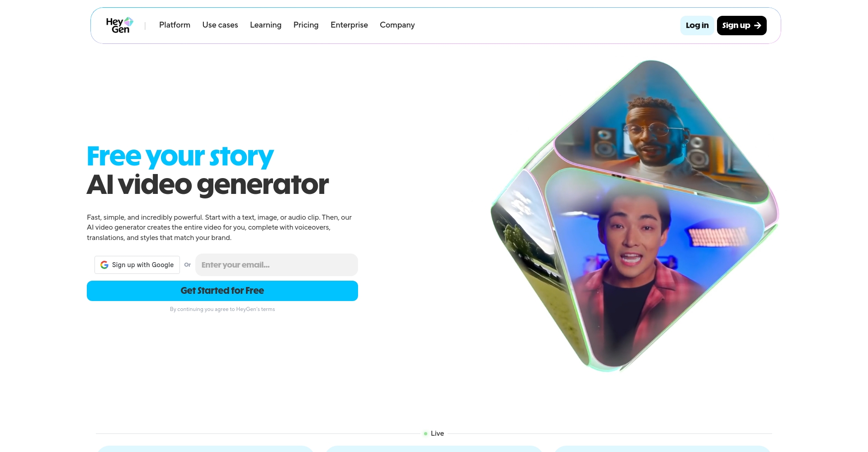Click the arrow icon on Sign up
Image resolution: width=868 pixels, height=452 pixels.
[758, 25]
